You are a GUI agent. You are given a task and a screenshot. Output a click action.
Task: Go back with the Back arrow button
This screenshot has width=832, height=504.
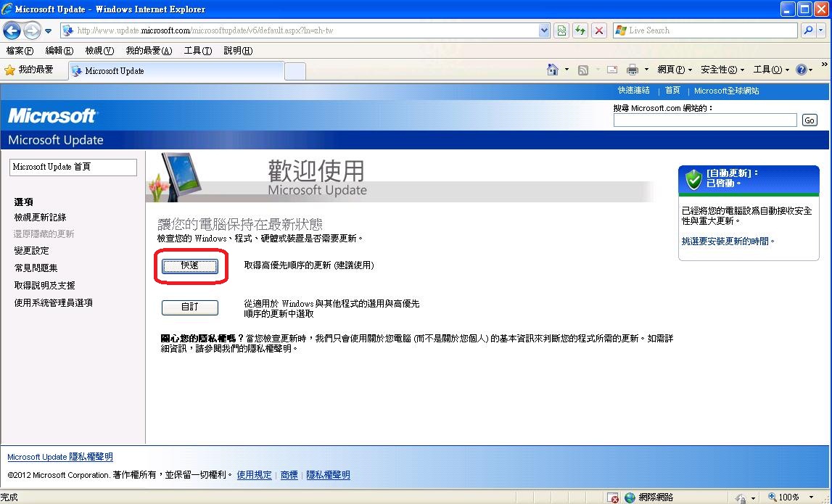tap(12, 30)
